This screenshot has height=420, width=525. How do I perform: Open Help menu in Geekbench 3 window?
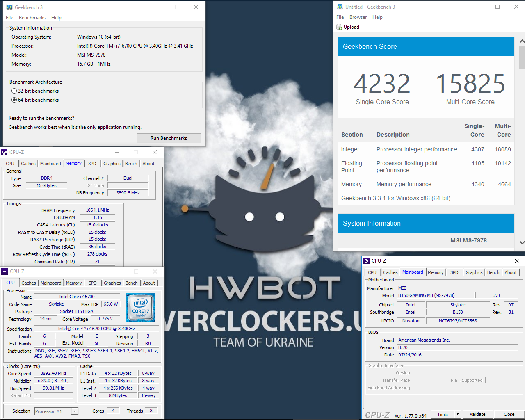56,18
